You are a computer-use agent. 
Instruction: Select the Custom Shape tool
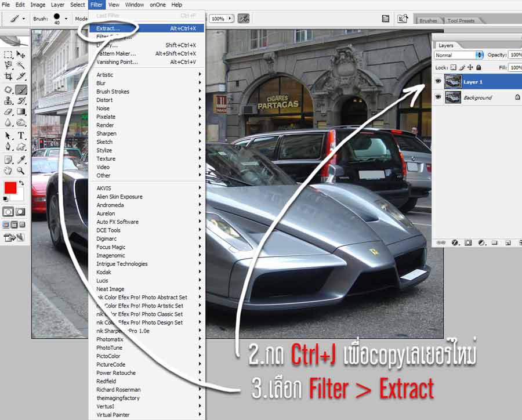tap(21, 147)
